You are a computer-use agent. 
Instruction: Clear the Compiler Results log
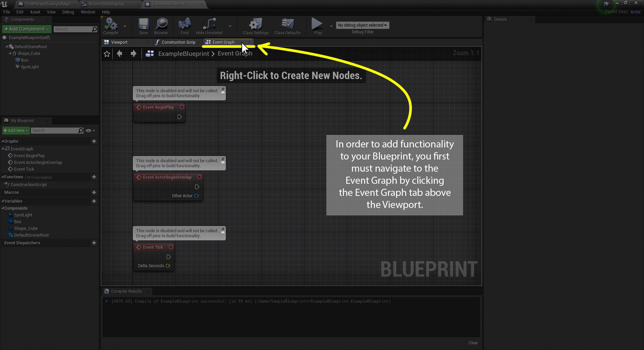pyautogui.click(x=473, y=343)
